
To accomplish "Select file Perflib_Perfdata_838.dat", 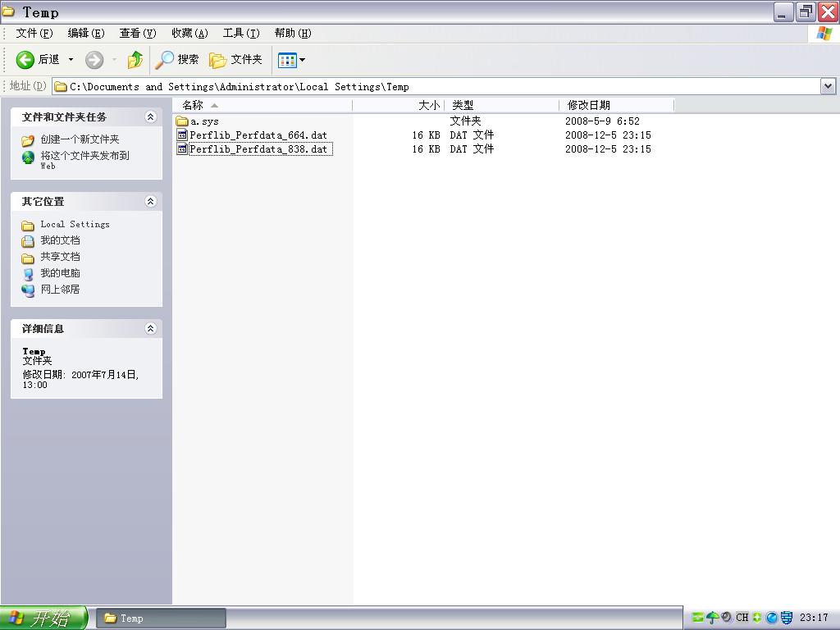I will (x=260, y=149).
